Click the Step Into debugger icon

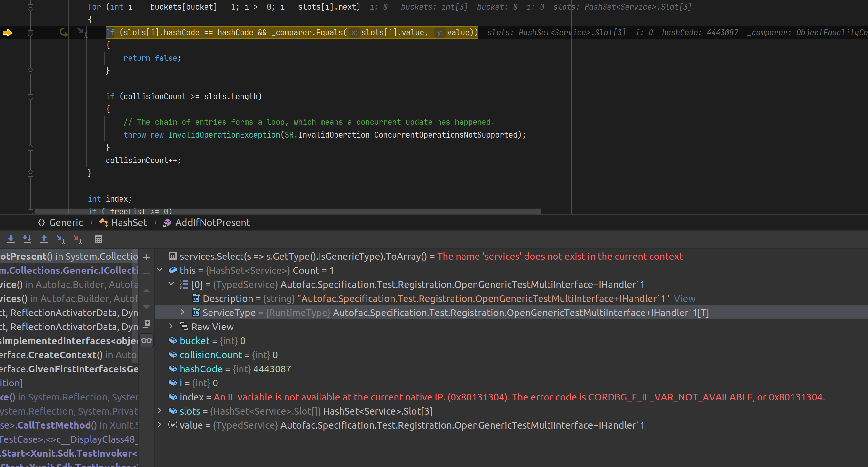pos(11,239)
